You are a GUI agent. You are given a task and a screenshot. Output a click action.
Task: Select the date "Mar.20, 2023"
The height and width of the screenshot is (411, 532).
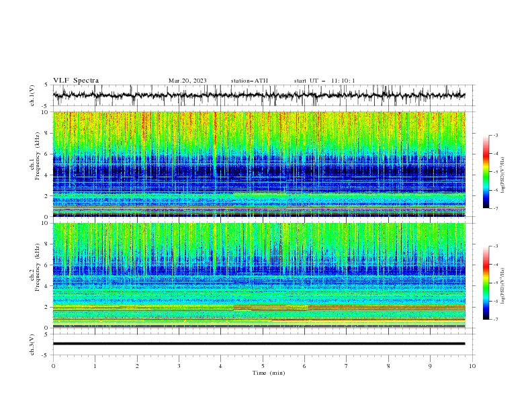click(x=187, y=81)
